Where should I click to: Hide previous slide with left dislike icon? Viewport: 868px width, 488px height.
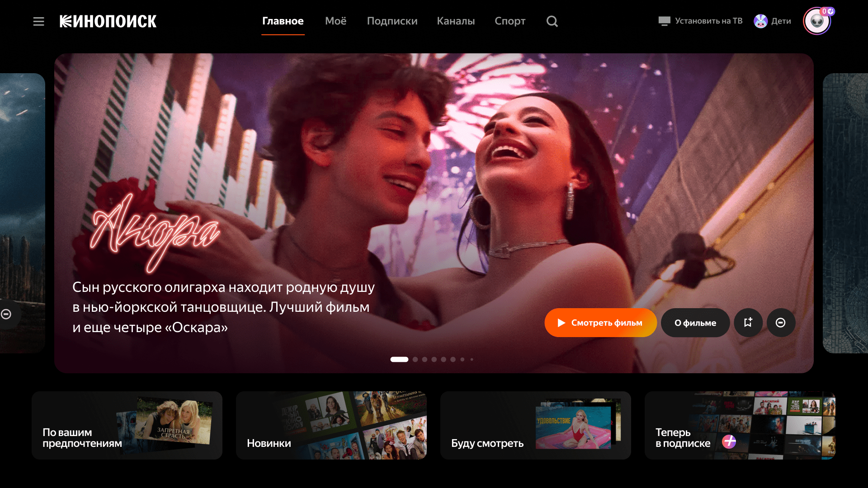click(x=6, y=314)
